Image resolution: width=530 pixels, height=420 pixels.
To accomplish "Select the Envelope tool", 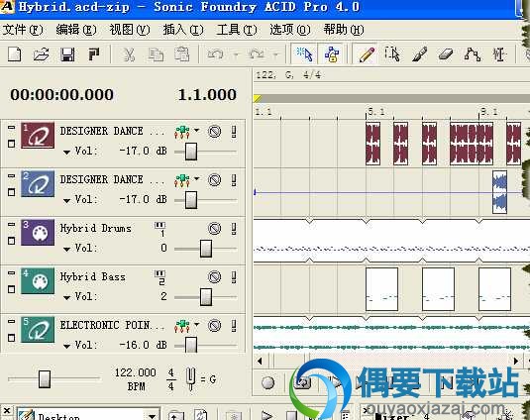I will point(473,54).
